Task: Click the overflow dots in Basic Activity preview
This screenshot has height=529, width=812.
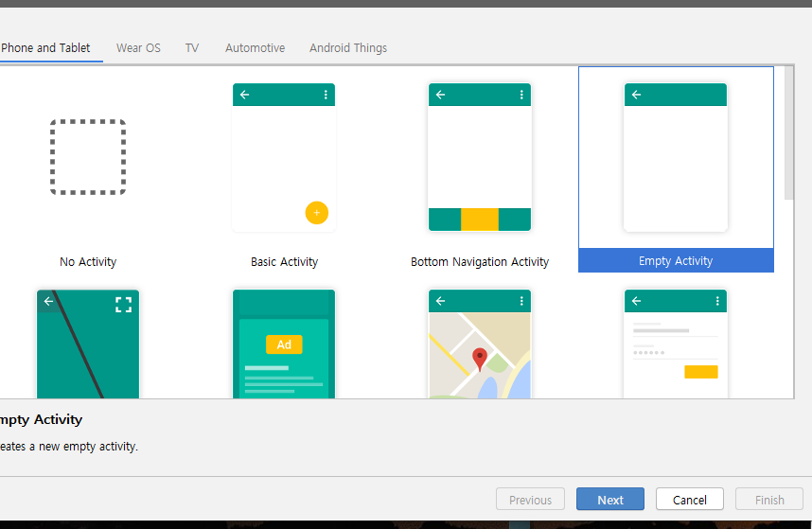Action: [326, 95]
